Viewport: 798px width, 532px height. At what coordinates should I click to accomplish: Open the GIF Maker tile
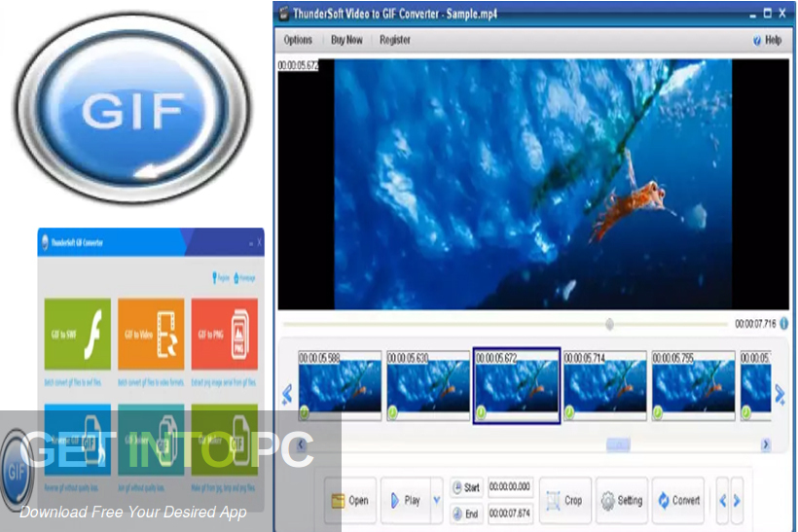pos(225,440)
